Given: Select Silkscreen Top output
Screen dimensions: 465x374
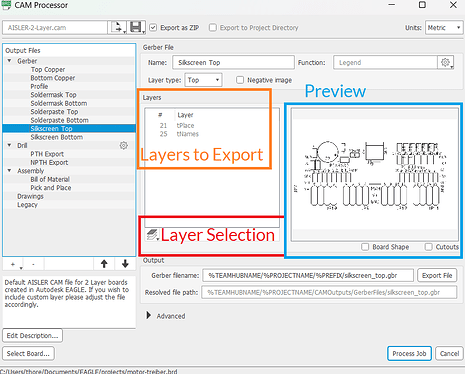Looking at the screenshot, I should pos(69,129).
